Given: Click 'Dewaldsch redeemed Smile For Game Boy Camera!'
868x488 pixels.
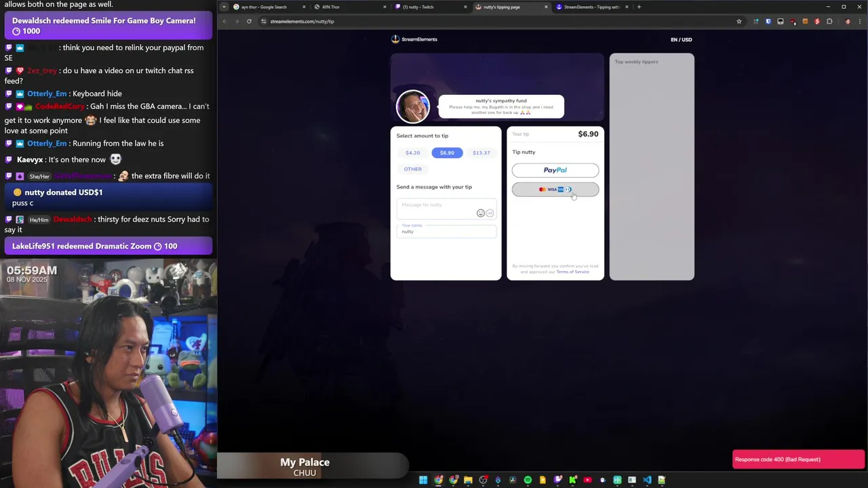Looking at the screenshot, I should [x=108, y=26].
